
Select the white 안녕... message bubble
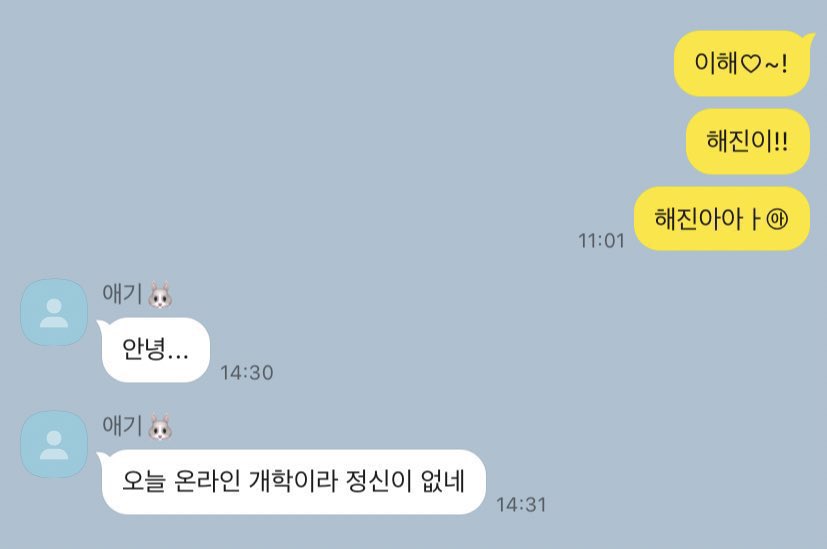[x=154, y=350]
